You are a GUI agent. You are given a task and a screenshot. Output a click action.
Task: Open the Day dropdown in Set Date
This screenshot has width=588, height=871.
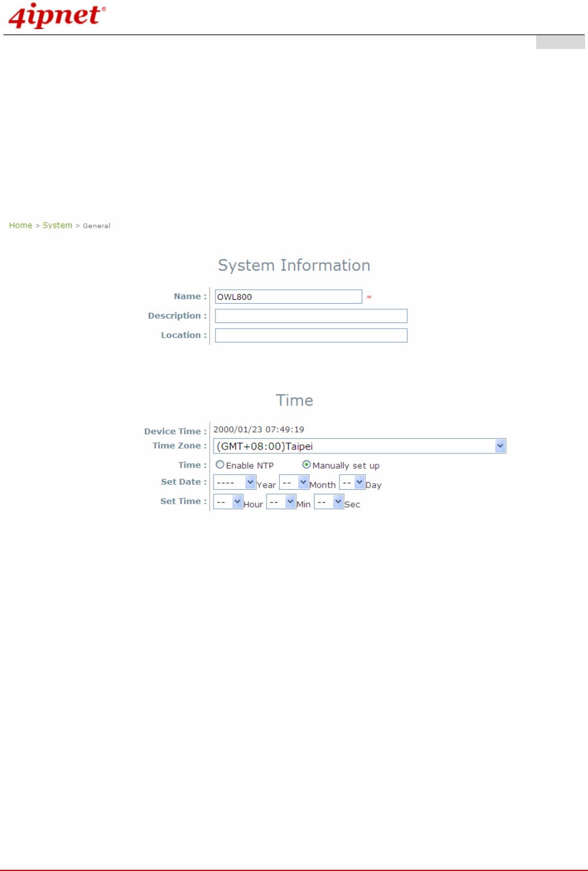(x=352, y=482)
